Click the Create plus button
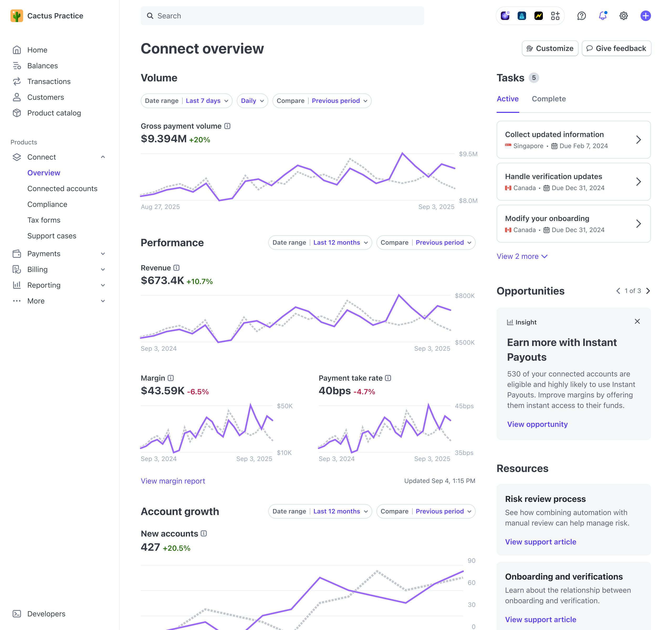This screenshot has height=630, width=672. click(x=646, y=15)
